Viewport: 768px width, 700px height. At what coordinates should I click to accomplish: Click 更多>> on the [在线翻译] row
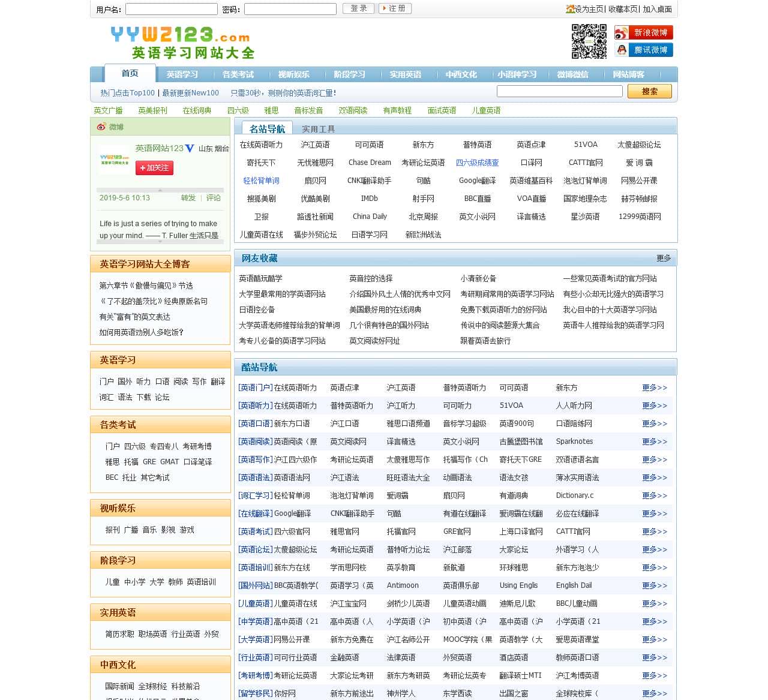(655, 514)
